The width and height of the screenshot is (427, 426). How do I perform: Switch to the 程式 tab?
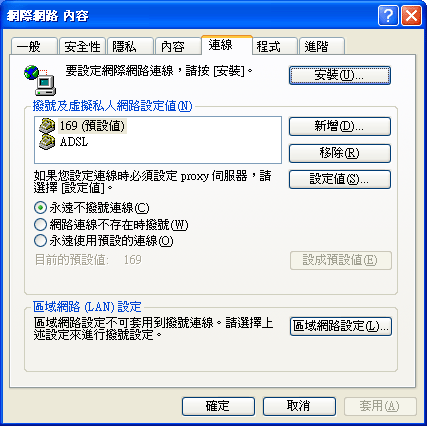274,46
